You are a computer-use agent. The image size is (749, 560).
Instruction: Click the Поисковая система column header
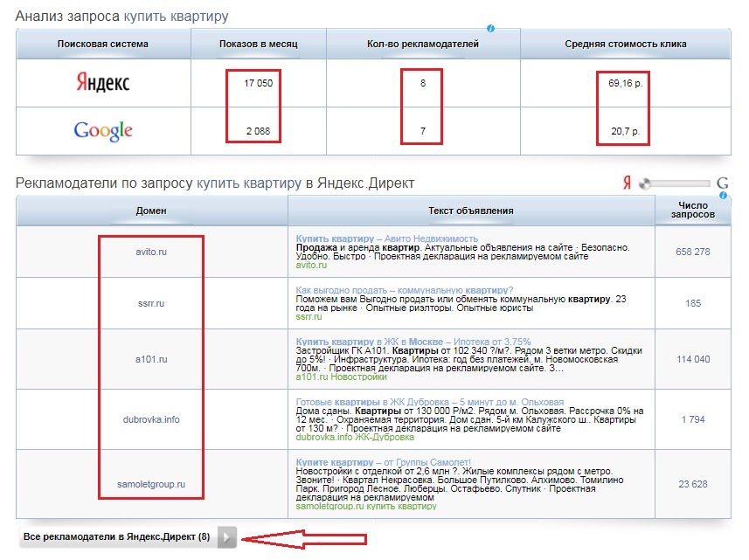(x=103, y=44)
